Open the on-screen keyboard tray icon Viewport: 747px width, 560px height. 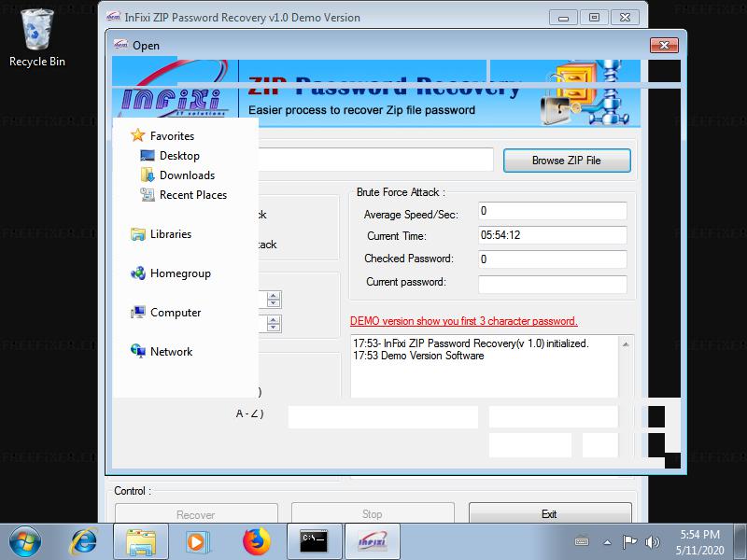(582, 542)
